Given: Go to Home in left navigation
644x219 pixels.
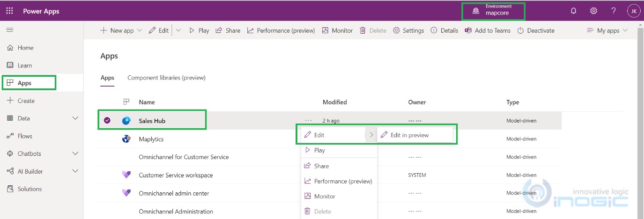Looking at the screenshot, I should tap(26, 48).
